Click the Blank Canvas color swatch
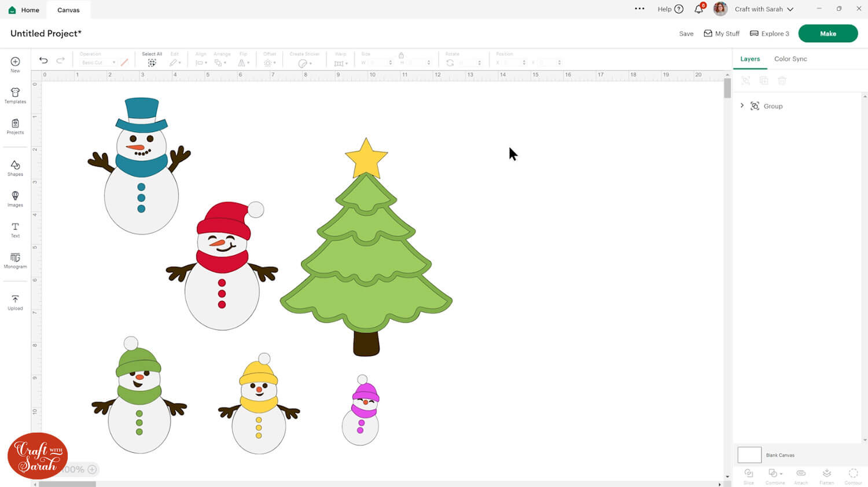Image resolution: width=868 pixels, height=487 pixels. pyautogui.click(x=749, y=455)
